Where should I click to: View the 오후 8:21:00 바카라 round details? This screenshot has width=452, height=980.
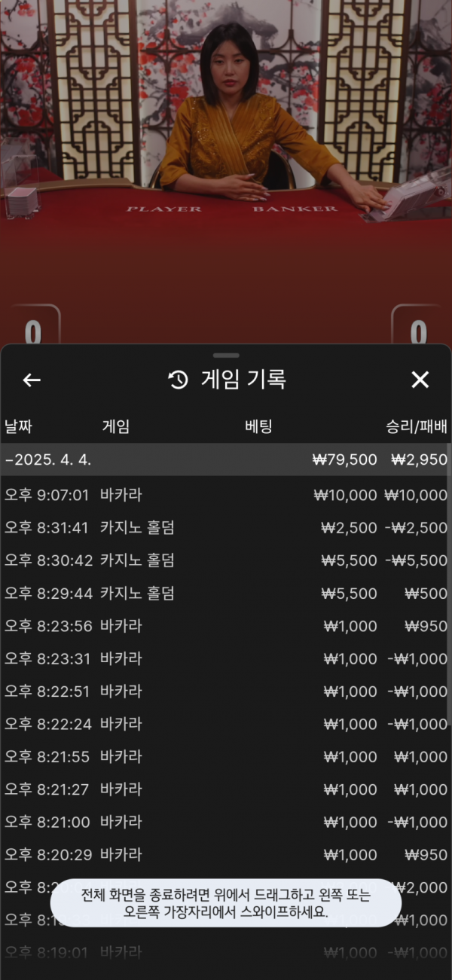226,822
